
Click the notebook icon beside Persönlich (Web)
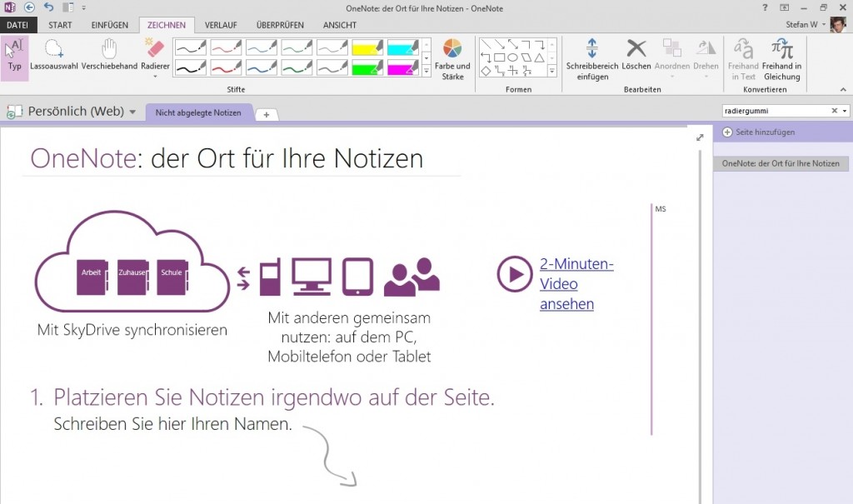(14, 112)
